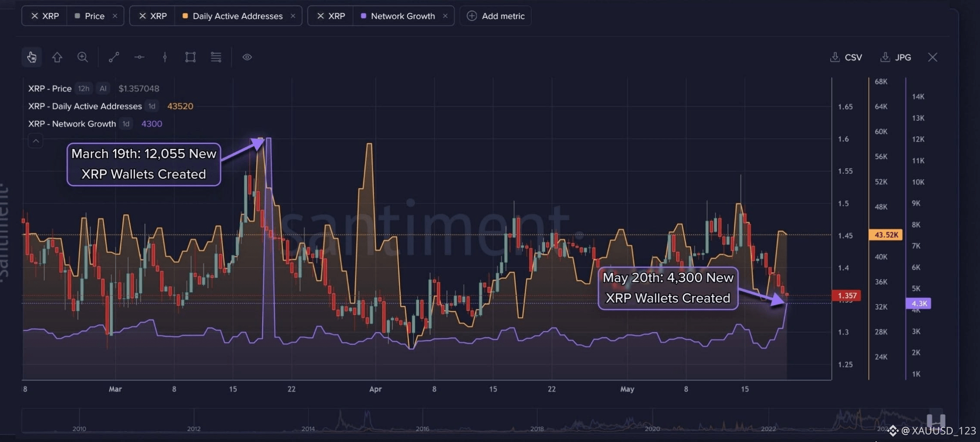
Task: Collapse the chart legend with the chevron
Action: point(36,141)
